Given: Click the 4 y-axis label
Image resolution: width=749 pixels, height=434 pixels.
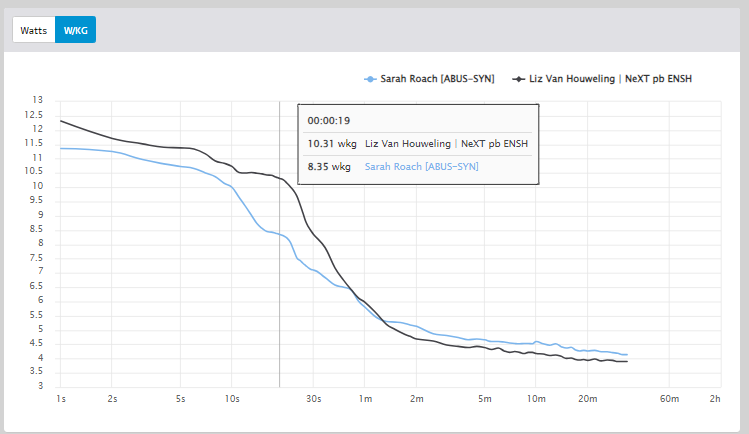Looking at the screenshot, I should coord(40,358).
